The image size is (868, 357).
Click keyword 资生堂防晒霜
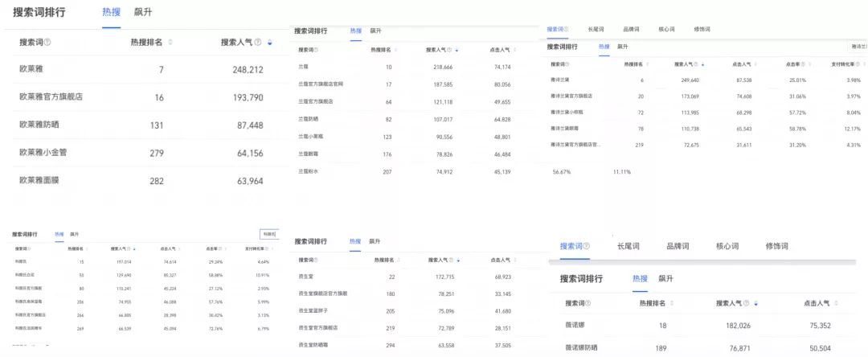(x=313, y=345)
